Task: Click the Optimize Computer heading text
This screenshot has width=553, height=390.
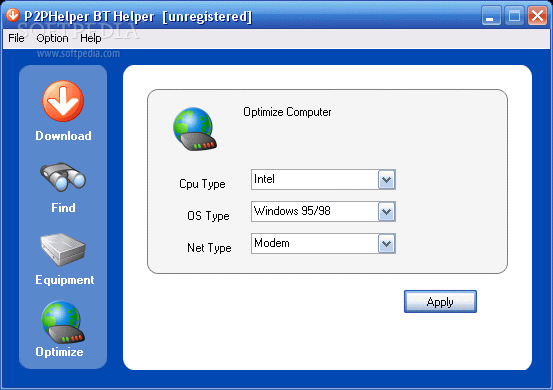Action: (287, 112)
